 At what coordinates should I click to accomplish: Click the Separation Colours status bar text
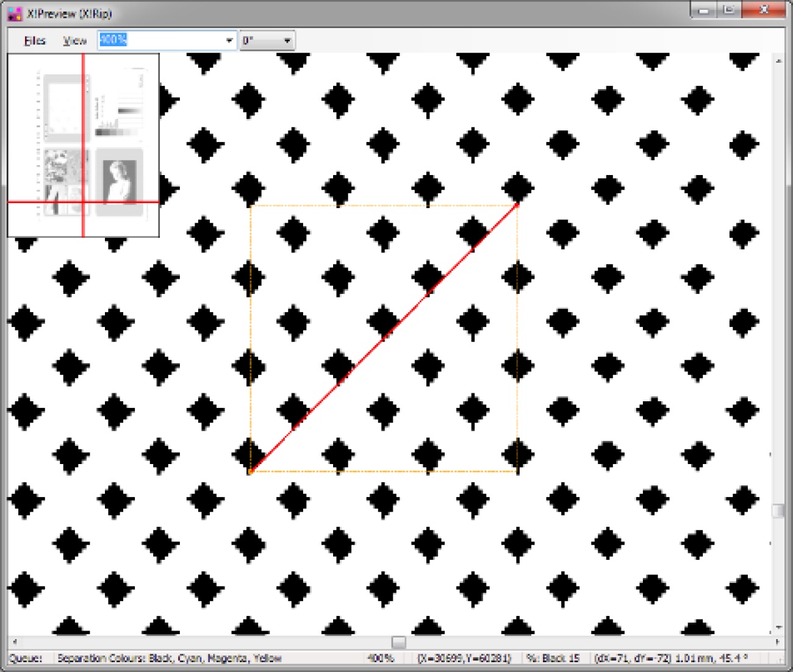[170, 659]
